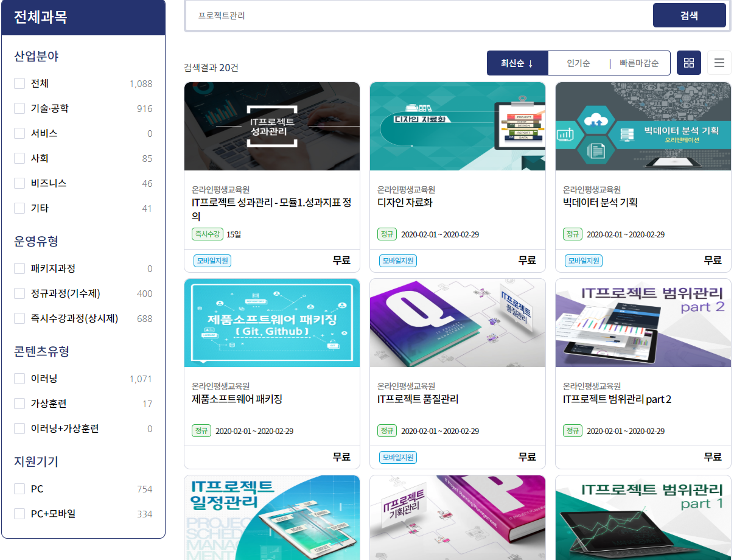734x560 pixels.
Task: Check the PC device checkbox
Action: tap(19, 489)
